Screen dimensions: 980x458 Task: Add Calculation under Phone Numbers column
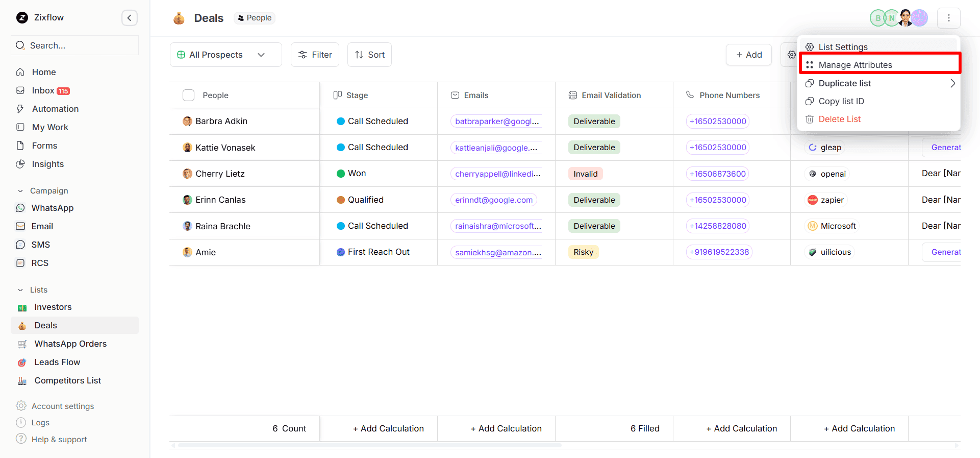click(x=742, y=428)
